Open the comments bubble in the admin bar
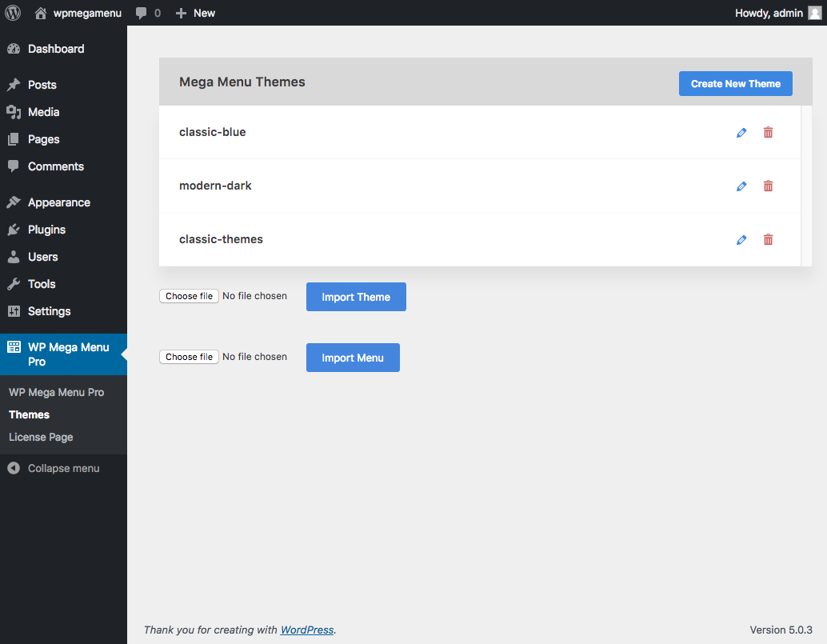Viewport: 827px width, 644px height. (141, 13)
